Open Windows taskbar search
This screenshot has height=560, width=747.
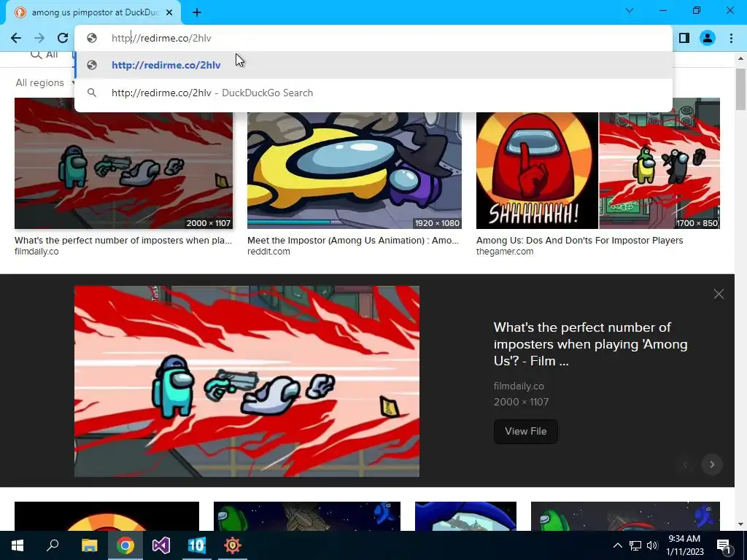53,545
